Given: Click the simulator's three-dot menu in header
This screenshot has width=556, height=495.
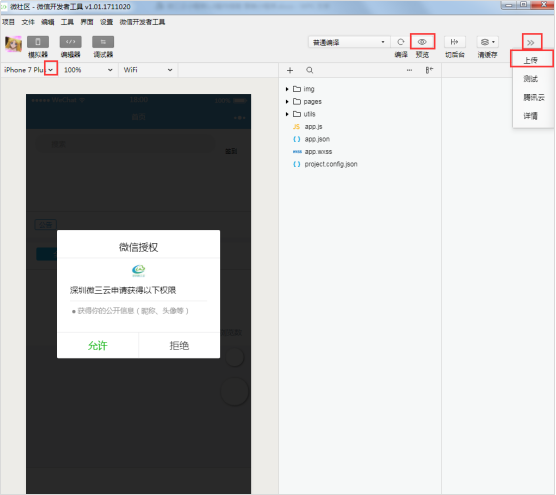Looking at the screenshot, I should point(239,118).
